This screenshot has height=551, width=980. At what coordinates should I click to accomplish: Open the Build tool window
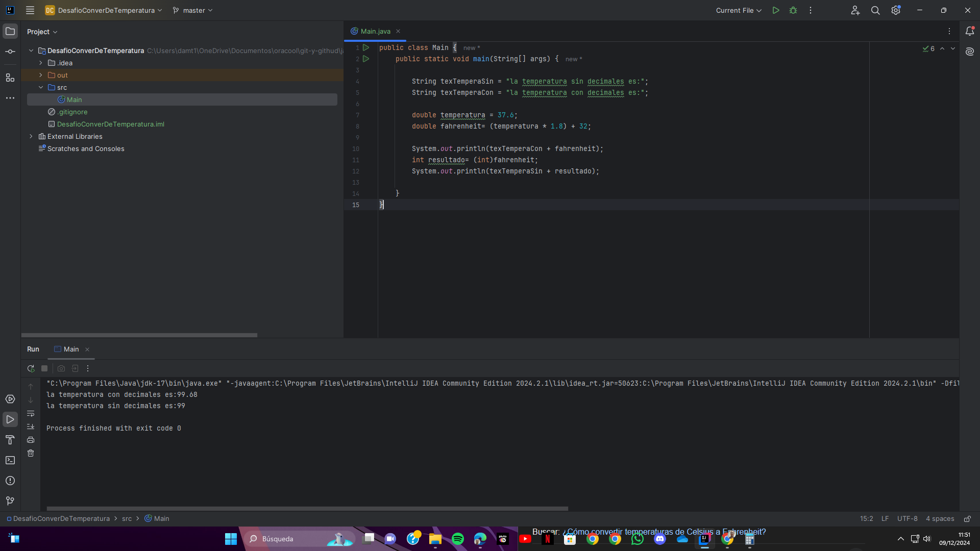coord(10,440)
